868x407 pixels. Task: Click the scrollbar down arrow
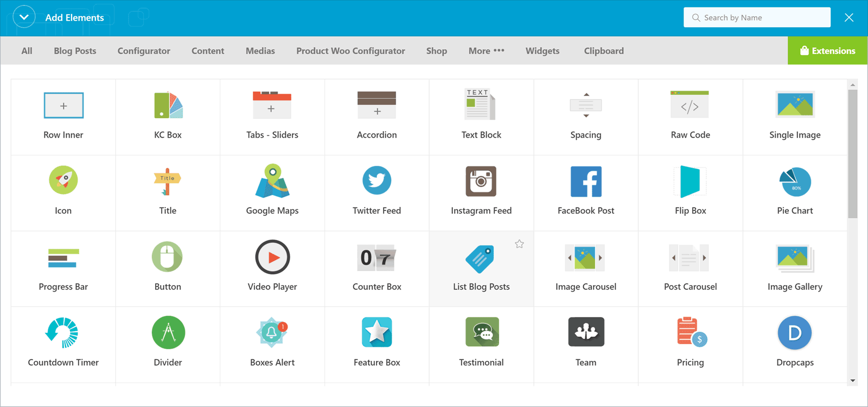coord(853,380)
